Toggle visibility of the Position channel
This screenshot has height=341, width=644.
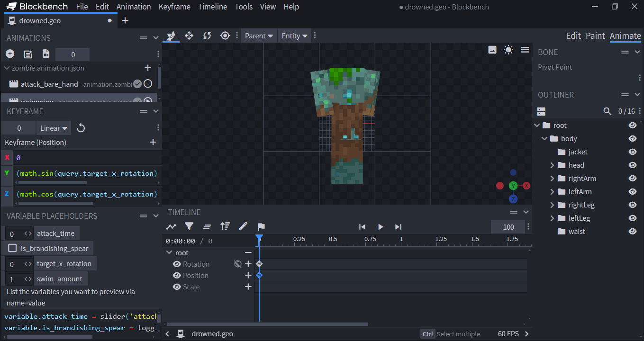(x=177, y=276)
